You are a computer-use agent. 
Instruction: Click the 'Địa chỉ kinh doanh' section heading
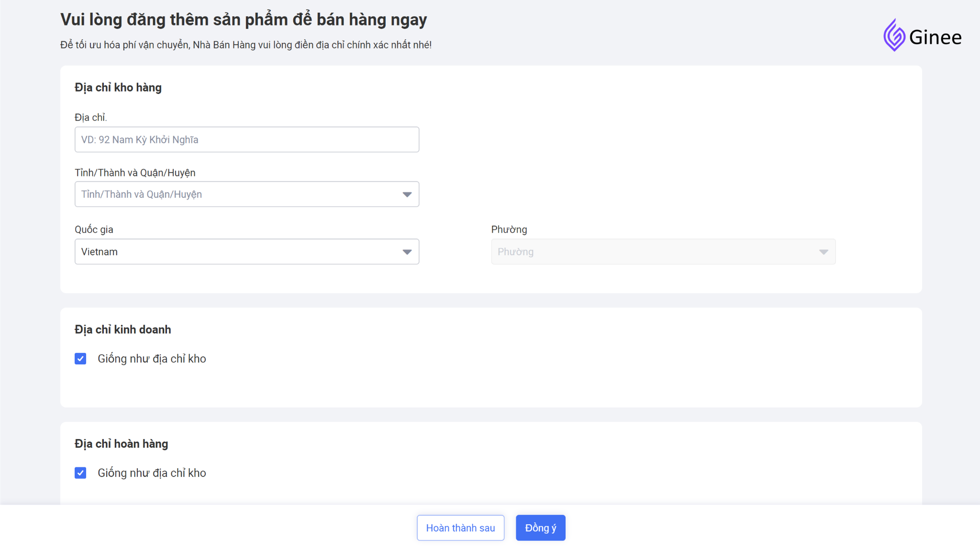(123, 329)
